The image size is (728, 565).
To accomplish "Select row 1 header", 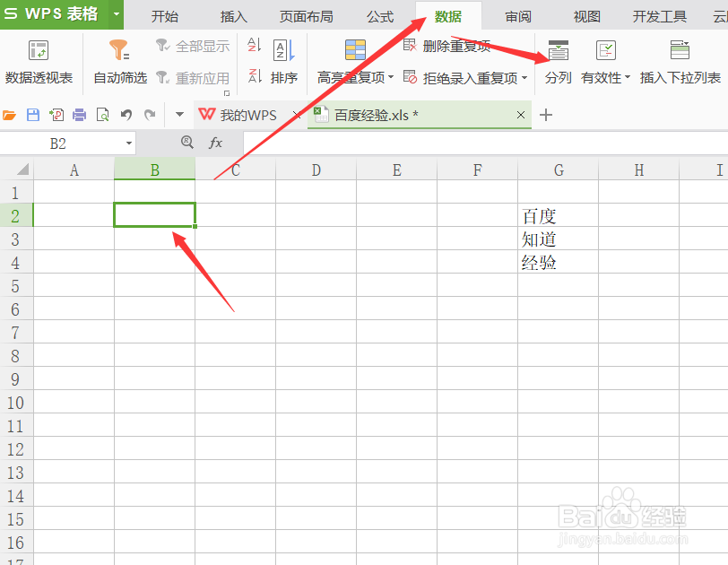I will [16, 192].
